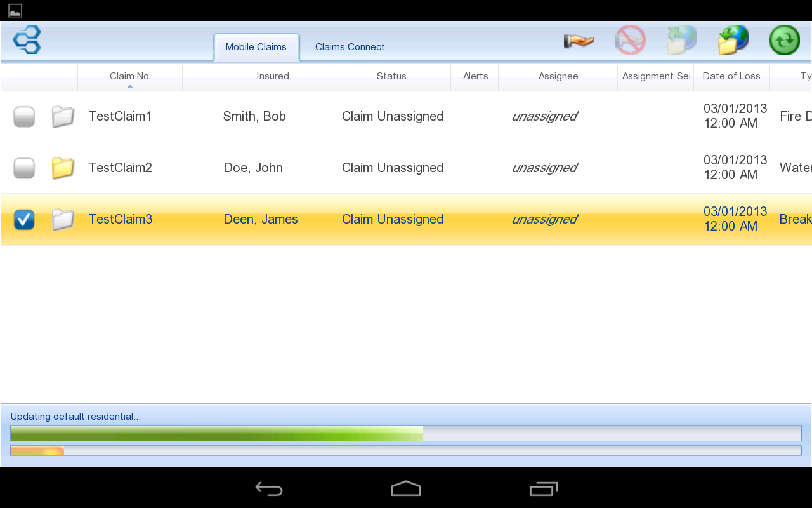Start sync with the green refresh icon

coord(785,39)
